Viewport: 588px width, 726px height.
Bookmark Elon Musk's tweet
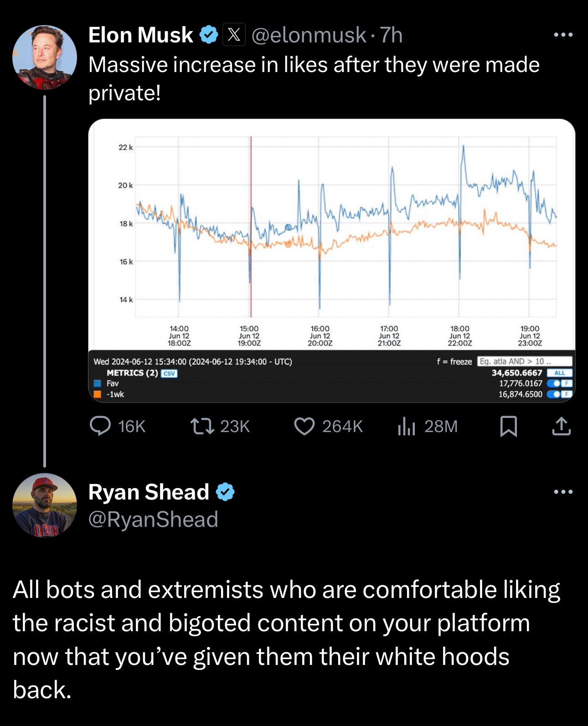click(508, 426)
